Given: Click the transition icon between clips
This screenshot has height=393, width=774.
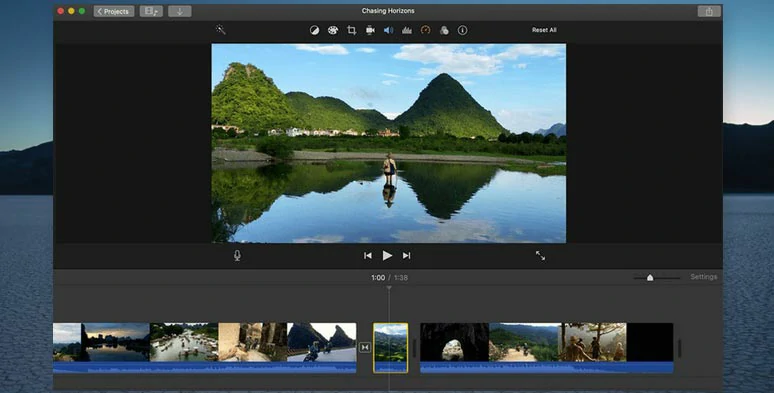Looking at the screenshot, I should click(x=365, y=348).
